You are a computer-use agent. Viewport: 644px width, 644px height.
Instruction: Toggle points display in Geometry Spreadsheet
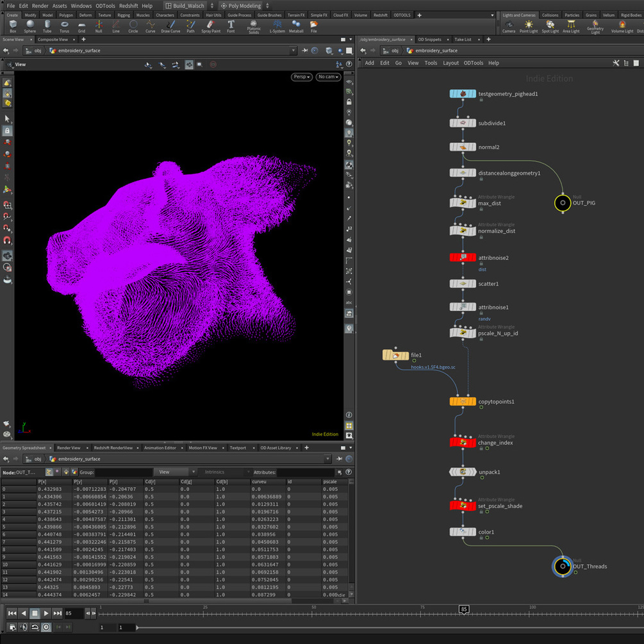[x=49, y=472]
